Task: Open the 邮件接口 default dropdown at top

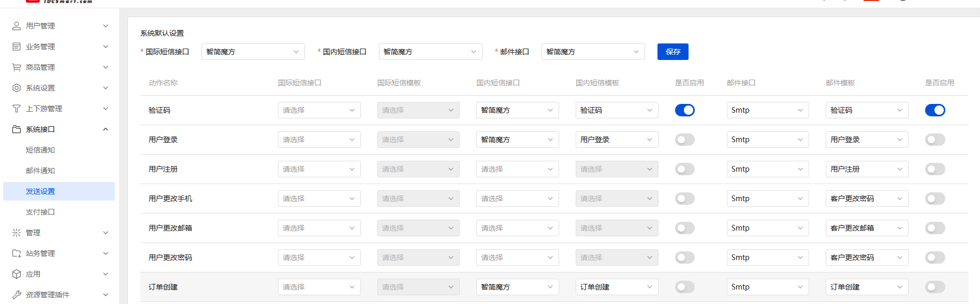Action: pos(593,52)
